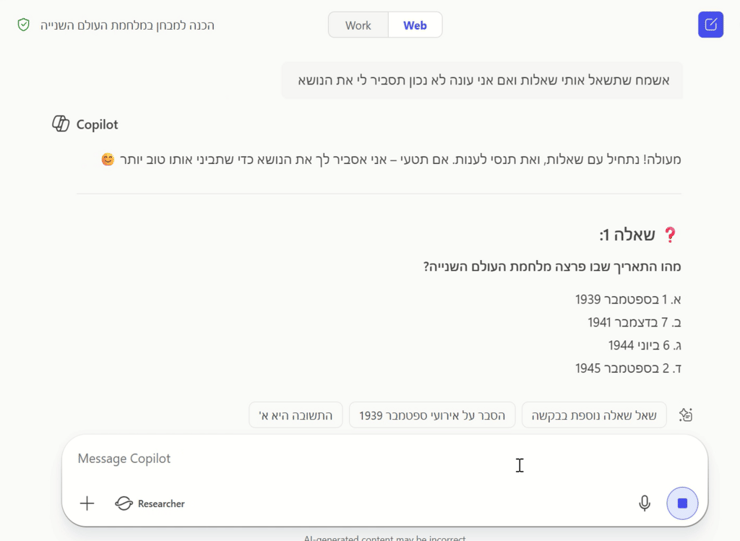The image size is (740, 541).
Task: Click the 'AI-generated content may be incorrect' notice
Action: coord(385,538)
